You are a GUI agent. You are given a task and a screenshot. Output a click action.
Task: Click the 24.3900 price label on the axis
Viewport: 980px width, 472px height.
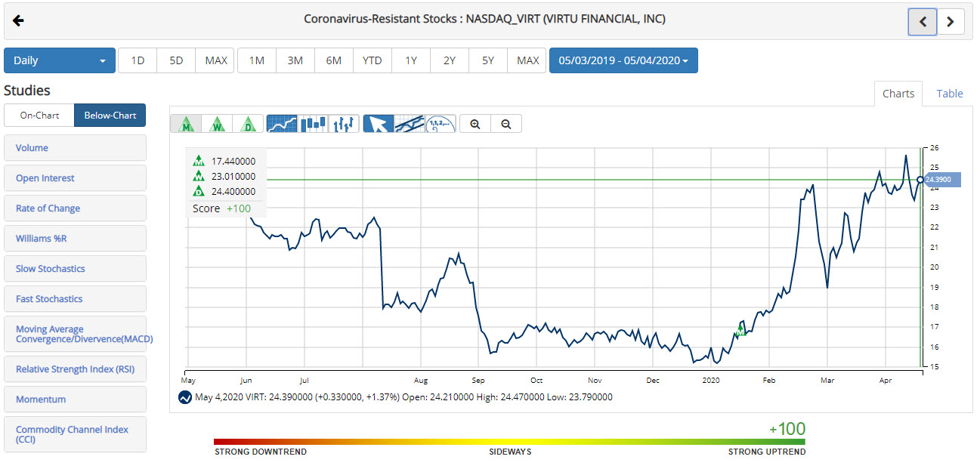tap(942, 180)
